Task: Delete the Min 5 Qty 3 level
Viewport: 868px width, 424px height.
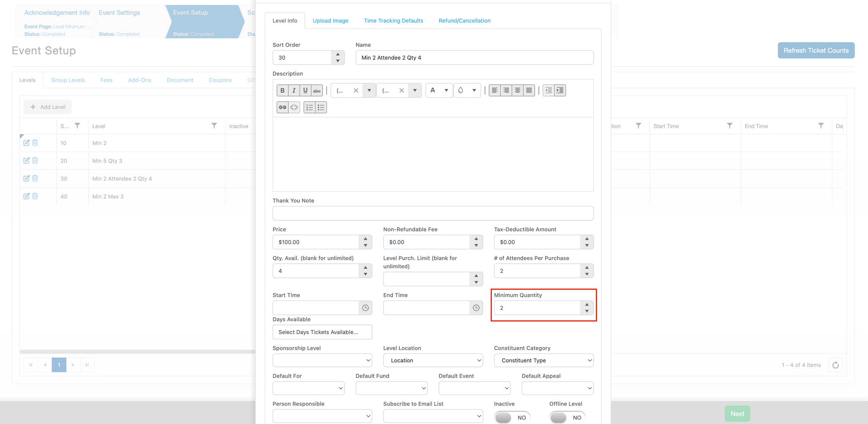Action: [x=35, y=161]
